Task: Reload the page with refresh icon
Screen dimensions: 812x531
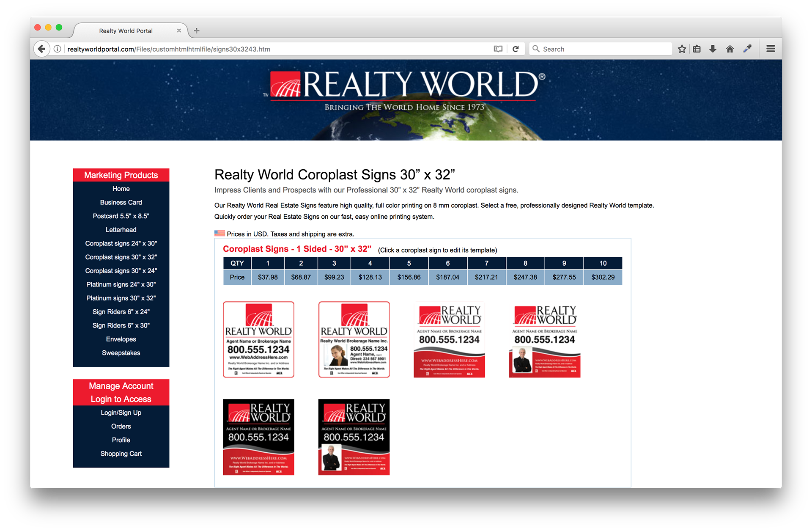Action: pyautogui.click(x=516, y=49)
